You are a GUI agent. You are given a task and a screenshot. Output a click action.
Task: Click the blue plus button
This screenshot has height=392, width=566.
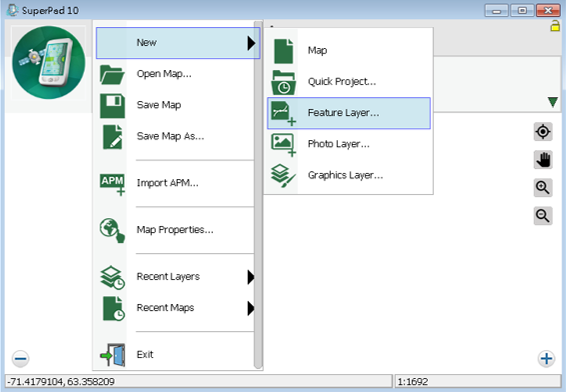pos(546,358)
